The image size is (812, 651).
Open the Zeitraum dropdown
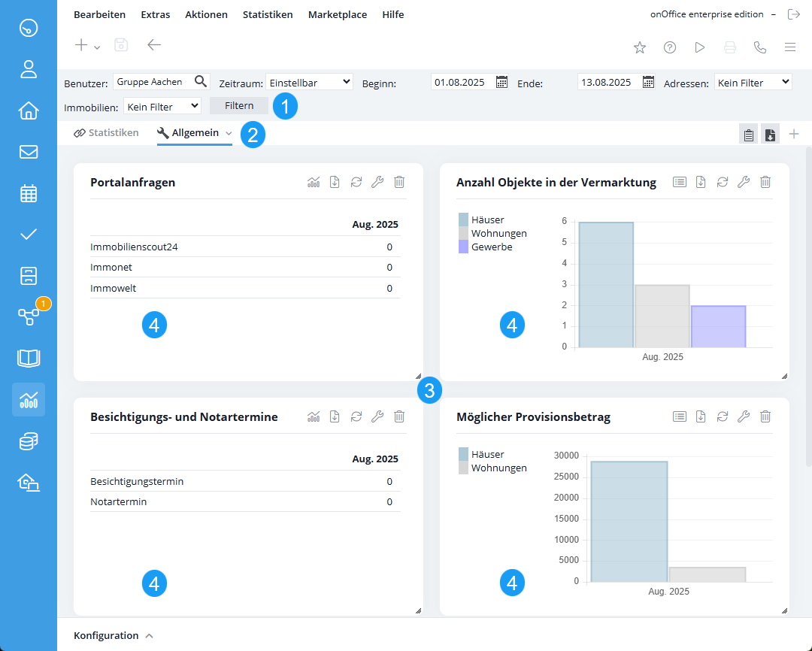[x=309, y=82]
